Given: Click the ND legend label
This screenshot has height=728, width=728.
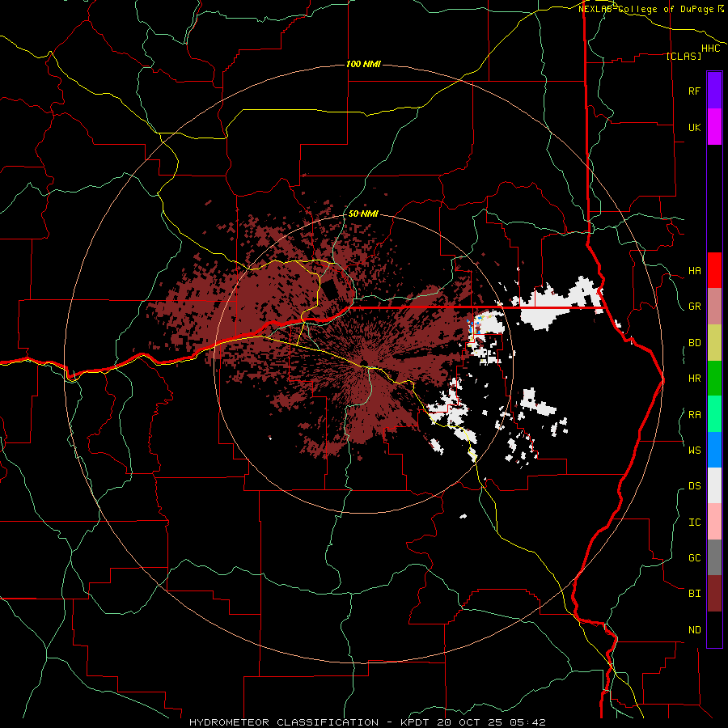Looking at the screenshot, I should [694, 630].
